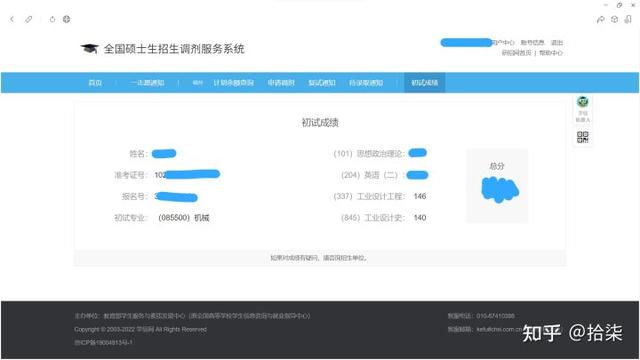Open the 待录取通知 navigation tab

tap(366, 83)
